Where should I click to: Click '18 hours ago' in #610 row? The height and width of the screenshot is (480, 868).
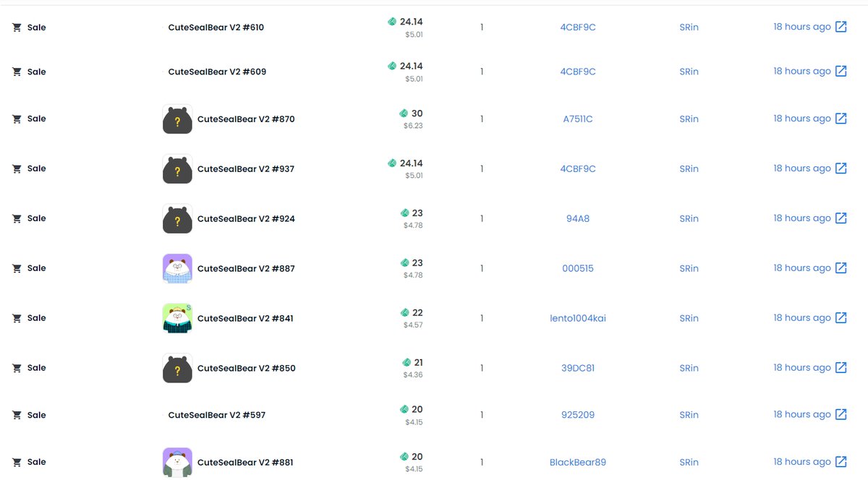pyautogui.click(x=801, y=27)
